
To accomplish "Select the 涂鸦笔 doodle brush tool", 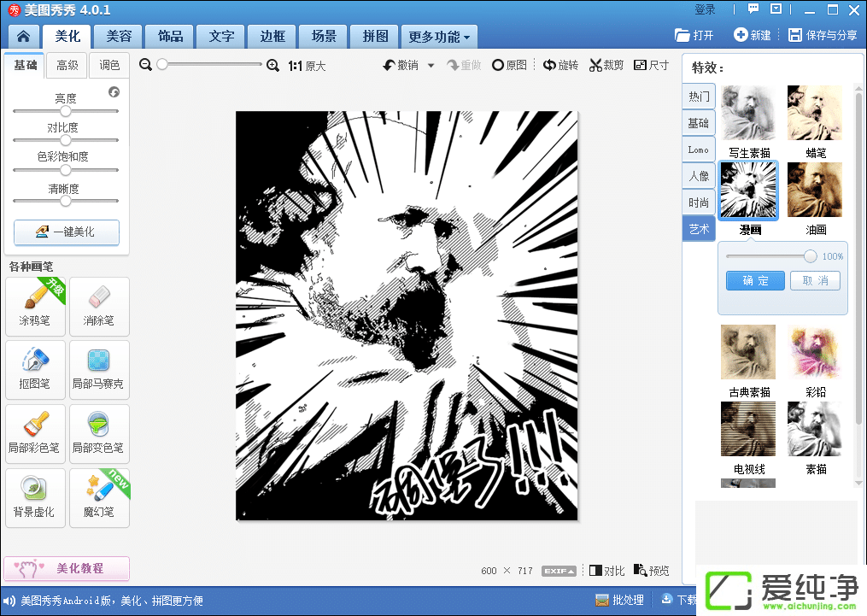I will click(35, 305).
